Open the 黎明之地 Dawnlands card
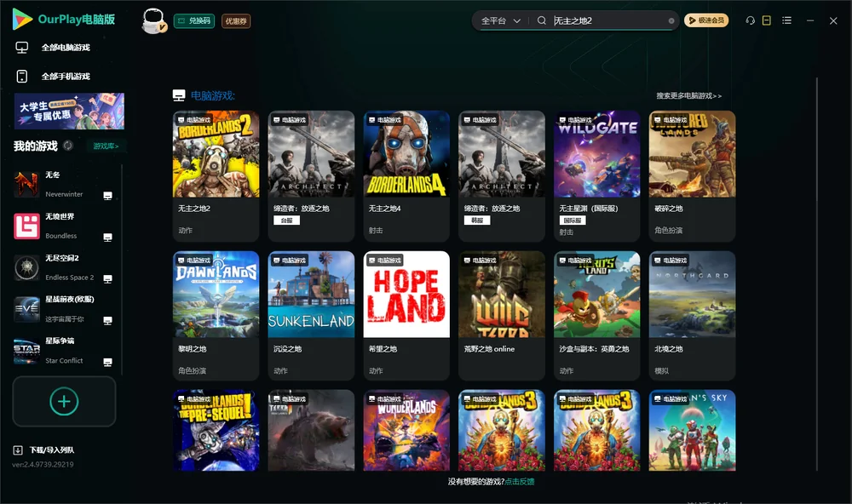Screen dimensions: 852x504 click(216, 316)
